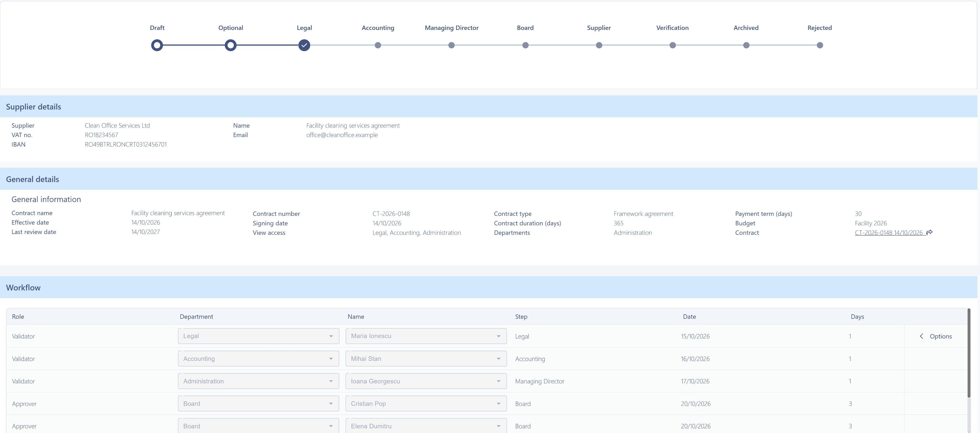
Task: Click supplier email office@cleanoffice.example
Action: pyautogui.click(x=342, y=135)
